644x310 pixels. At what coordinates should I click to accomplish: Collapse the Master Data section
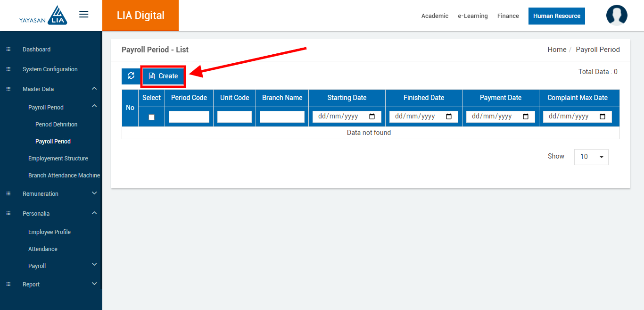pyautogui.click(x=94, y=89)
